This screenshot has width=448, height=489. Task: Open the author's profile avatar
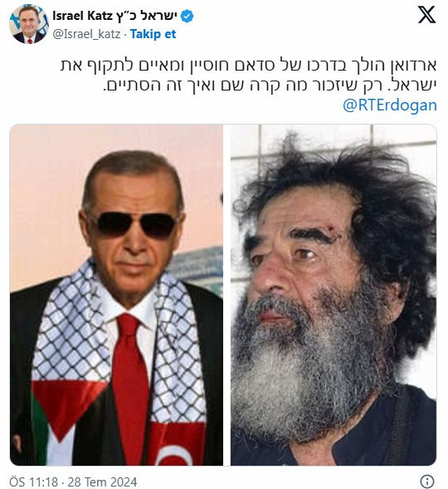(29, 24)
